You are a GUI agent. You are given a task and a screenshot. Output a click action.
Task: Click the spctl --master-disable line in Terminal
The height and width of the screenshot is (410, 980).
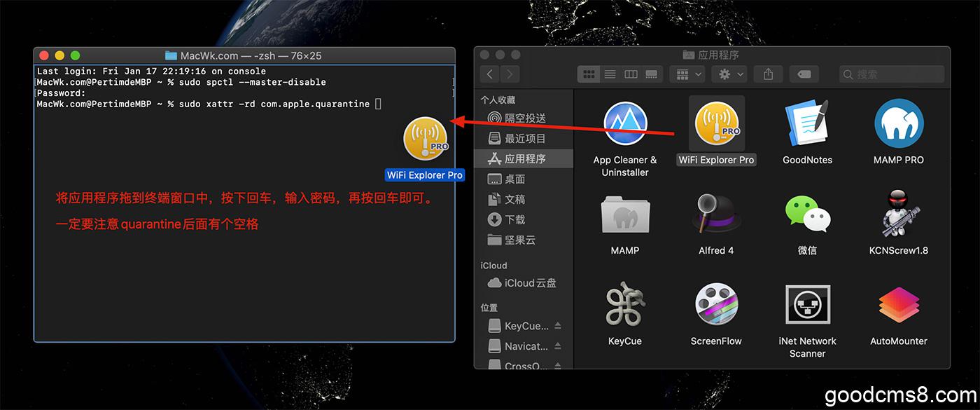tap(181, 82)
